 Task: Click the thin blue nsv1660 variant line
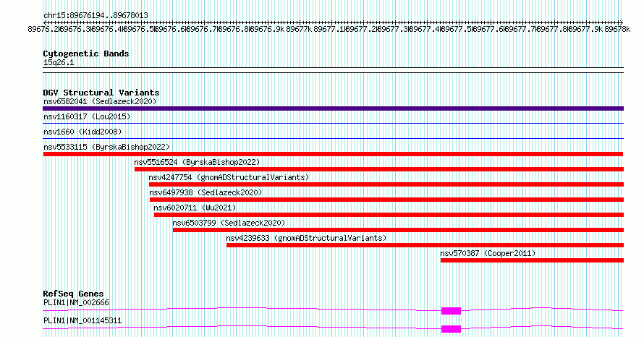(x=333, y=139)
